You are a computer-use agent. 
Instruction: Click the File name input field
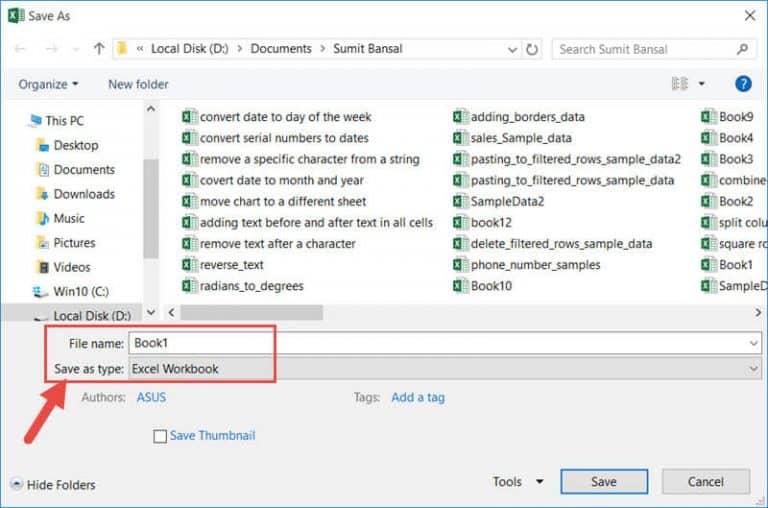[x=445, y=343]
